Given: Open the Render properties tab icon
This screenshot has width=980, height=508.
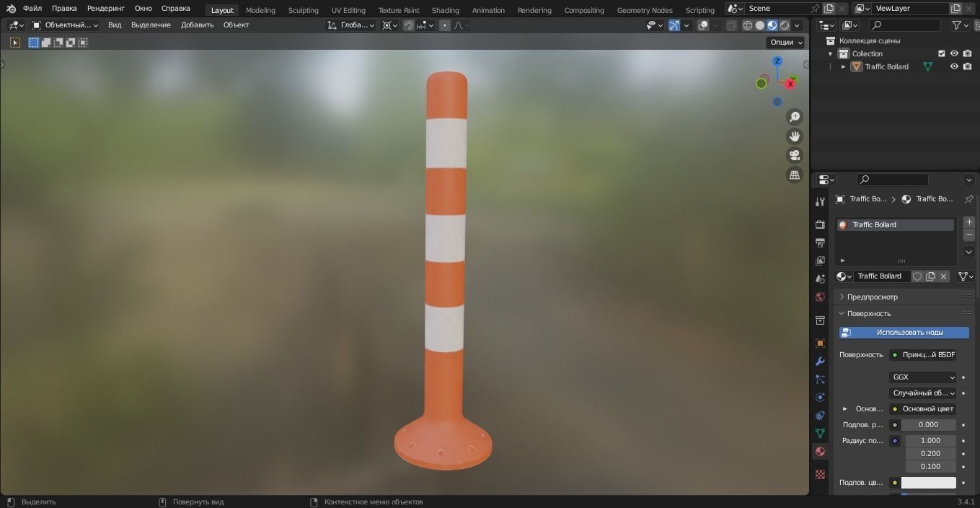Looking at the screenshot, I should [x=820, y=225].
